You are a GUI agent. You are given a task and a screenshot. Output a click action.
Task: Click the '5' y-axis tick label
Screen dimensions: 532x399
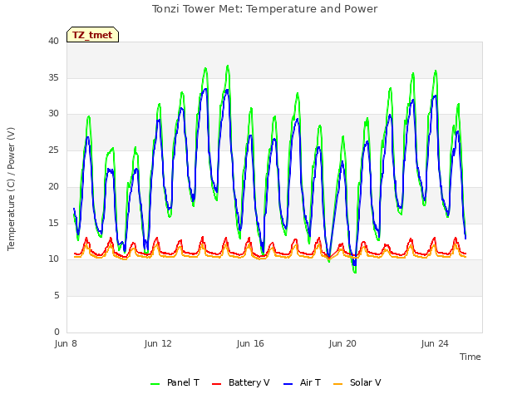[x=57, y=296]
